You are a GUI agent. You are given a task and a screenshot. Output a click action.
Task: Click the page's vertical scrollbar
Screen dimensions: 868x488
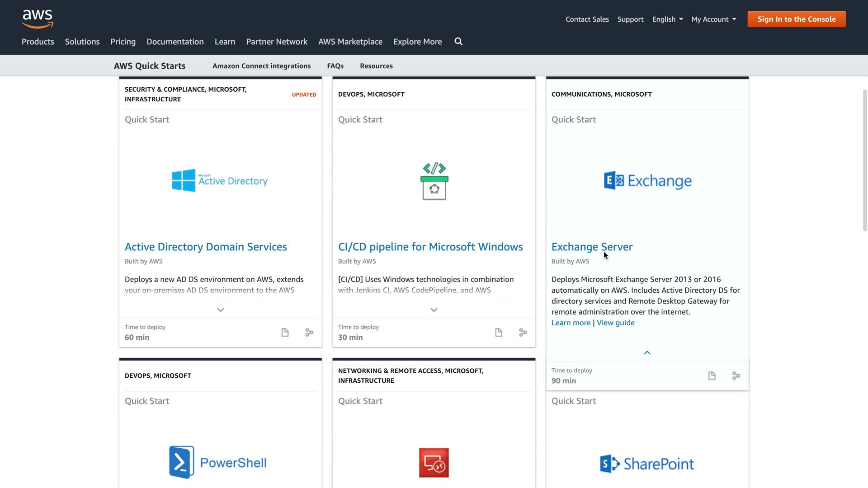coord(864,160)
